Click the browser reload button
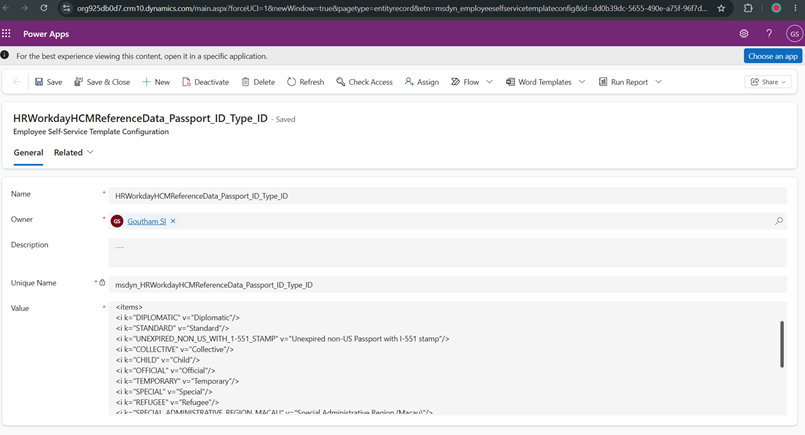This screenshot has width=805, height=435. pos(44,8)
